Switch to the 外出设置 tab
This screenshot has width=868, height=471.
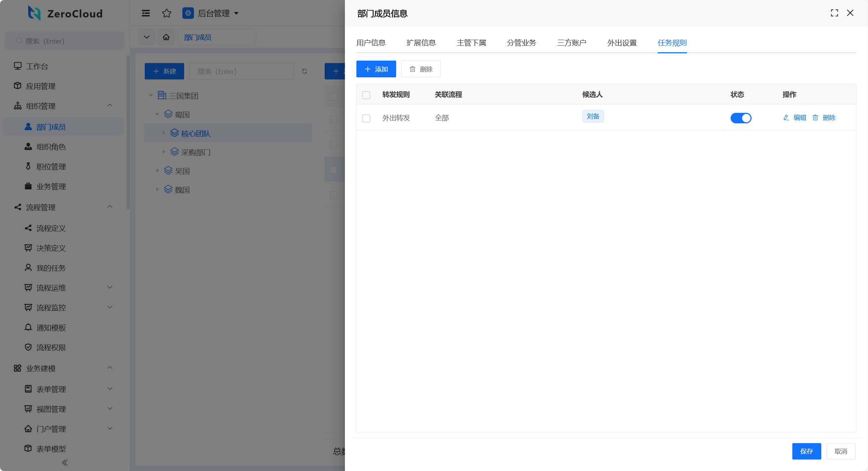click(x=622, y=43)
